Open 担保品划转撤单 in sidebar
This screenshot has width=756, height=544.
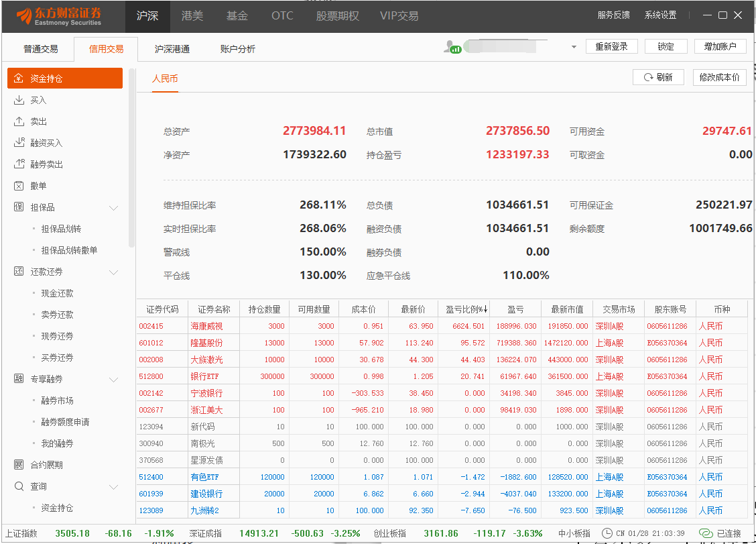point(70,250)
